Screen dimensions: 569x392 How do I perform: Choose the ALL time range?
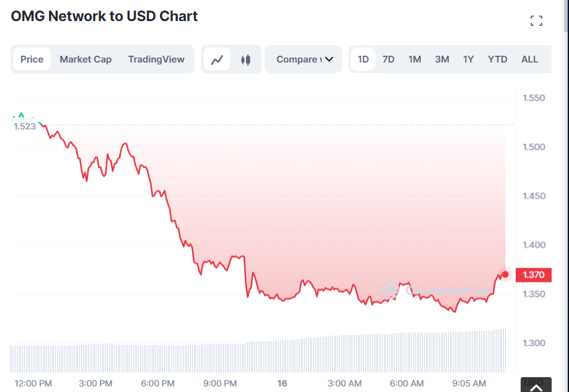529,59
